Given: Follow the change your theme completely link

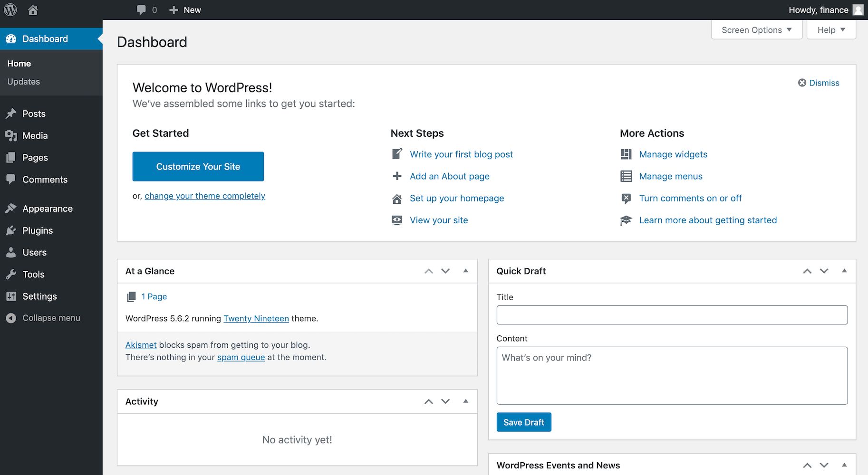Looking at the screenshot, I should pos(205,196).
